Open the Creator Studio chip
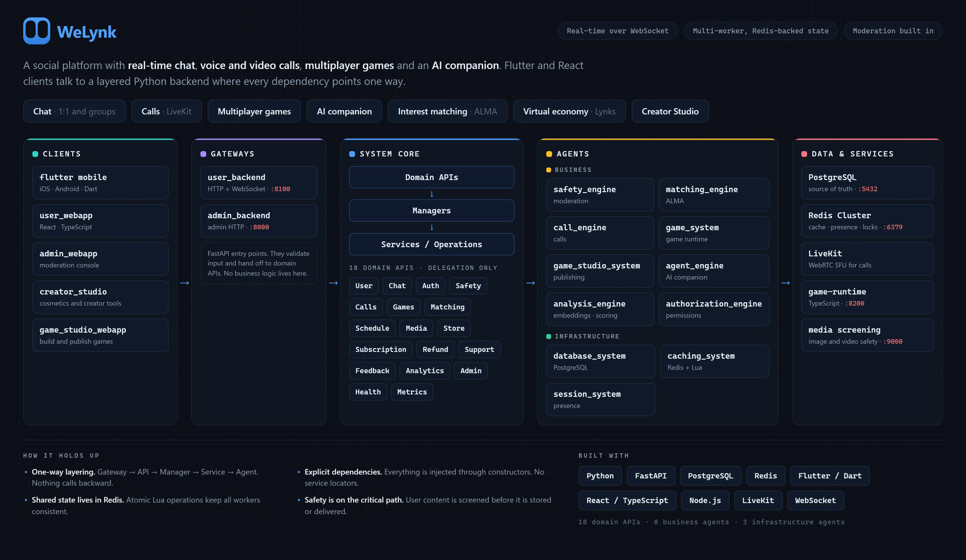Image resolution: width=966 pixels, height=560 pixels. [670, 111]
